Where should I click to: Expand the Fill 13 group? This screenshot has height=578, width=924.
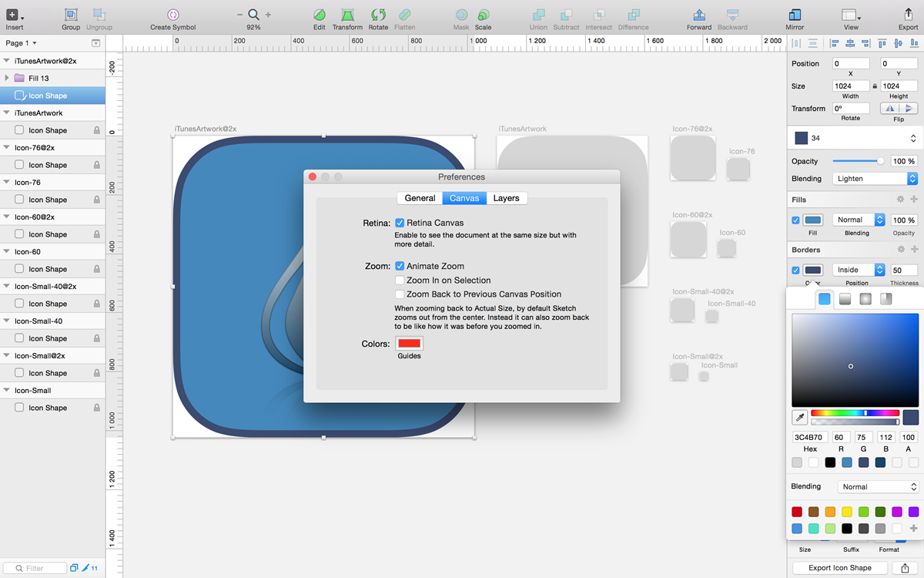(x=7, y=78)
